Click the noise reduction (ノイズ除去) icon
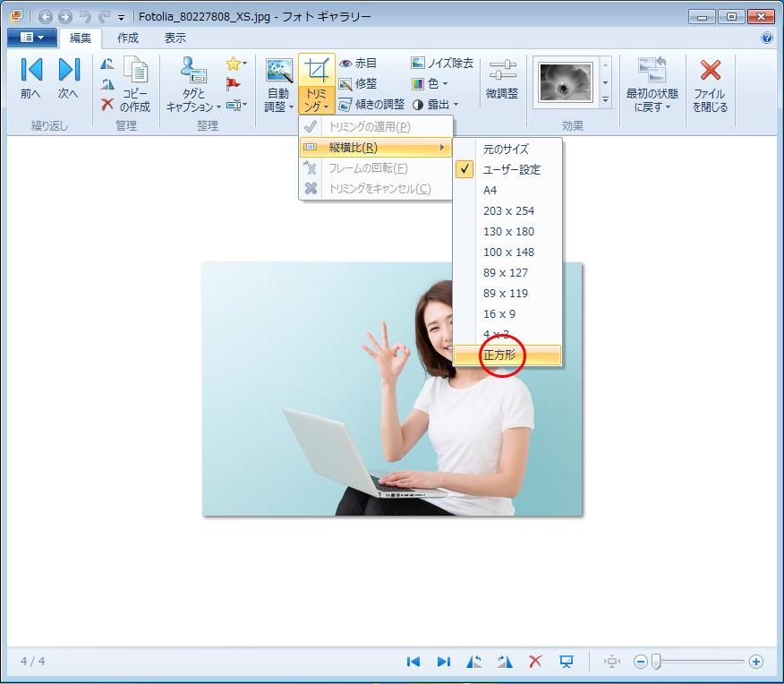784x684 pixels. tap(442, 64)
